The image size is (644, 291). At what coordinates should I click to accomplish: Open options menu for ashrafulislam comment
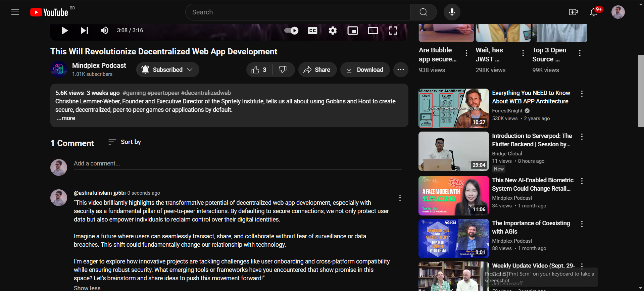[400, 198]
